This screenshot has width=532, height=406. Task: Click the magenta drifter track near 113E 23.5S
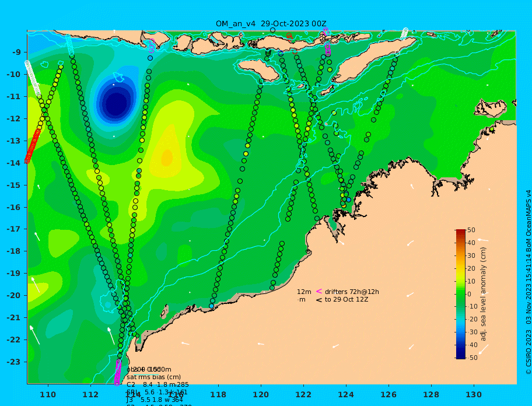[118, 372]
